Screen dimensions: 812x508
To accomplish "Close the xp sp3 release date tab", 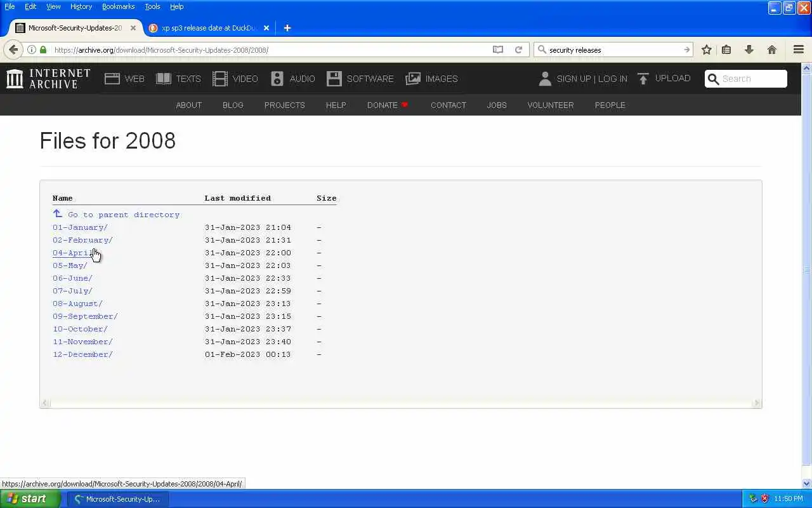I will pyautogui.click(x=266, y=28).
